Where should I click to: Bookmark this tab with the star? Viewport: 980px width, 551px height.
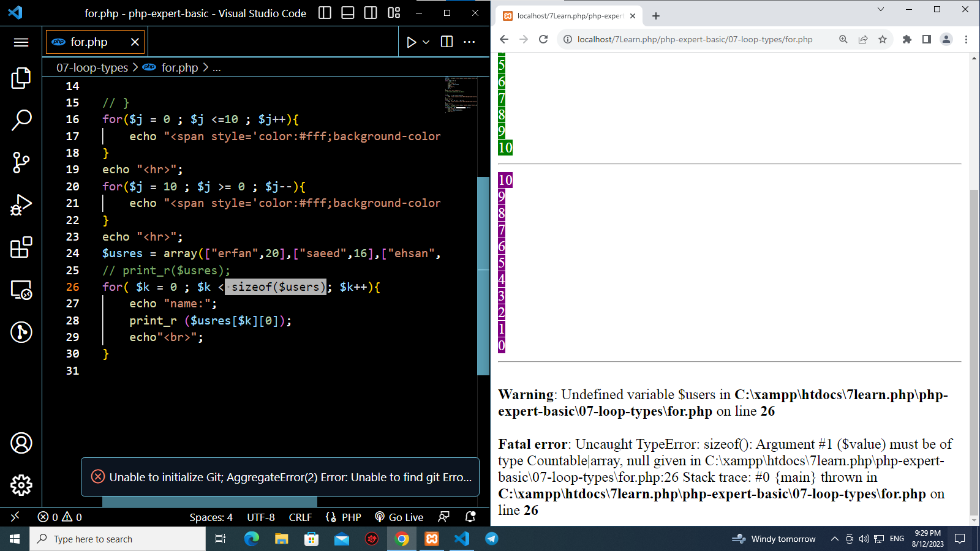coord(883,39)
